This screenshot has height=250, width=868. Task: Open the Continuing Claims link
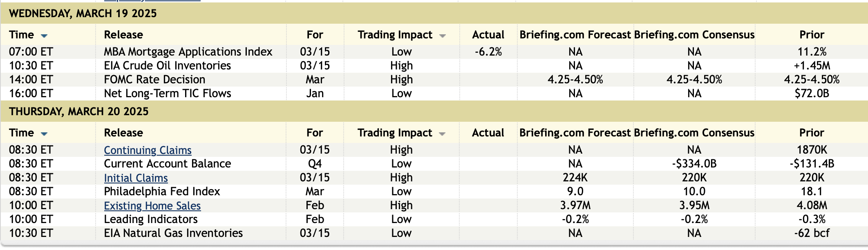[x=148, y=150]
